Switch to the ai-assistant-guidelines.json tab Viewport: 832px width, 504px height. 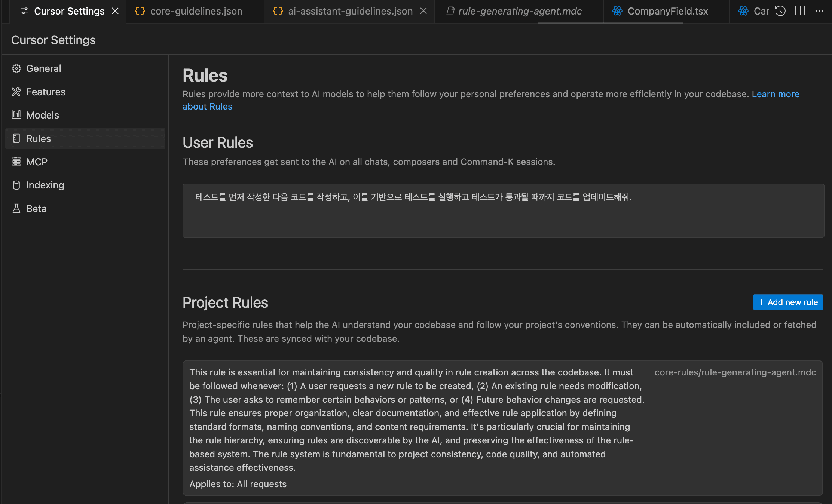click(x=350, y=11)
